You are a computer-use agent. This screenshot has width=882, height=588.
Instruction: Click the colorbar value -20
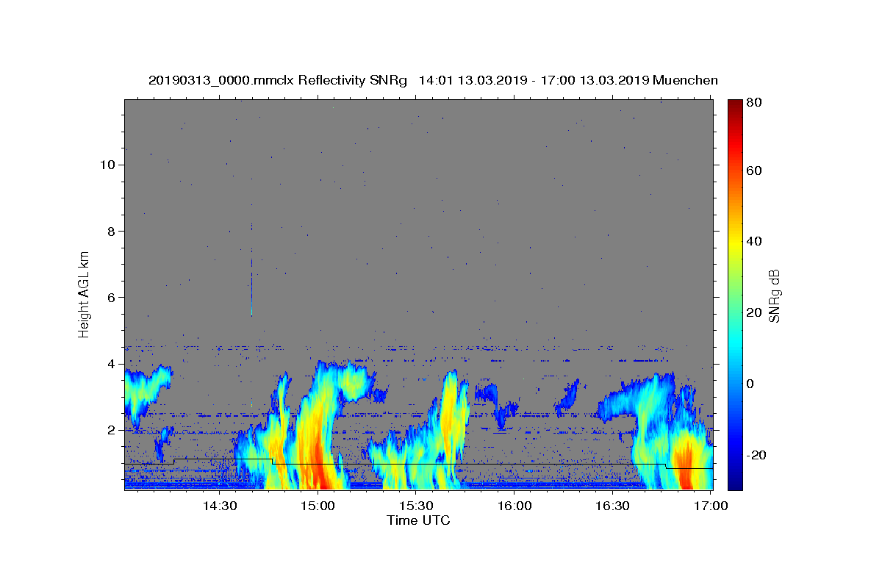tap(757, 455)
